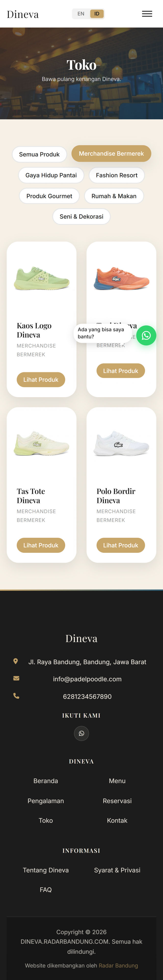Screen dimensions: 163x980
Task: Click the floating green WhatsApp chat icon
Action: 146,335
